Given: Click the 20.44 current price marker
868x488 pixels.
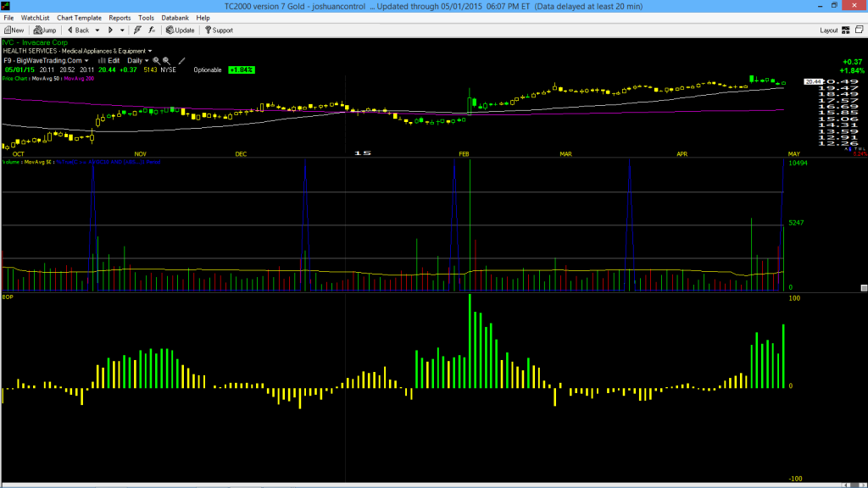Looking at the screenshot, I should tap(813, 82).
